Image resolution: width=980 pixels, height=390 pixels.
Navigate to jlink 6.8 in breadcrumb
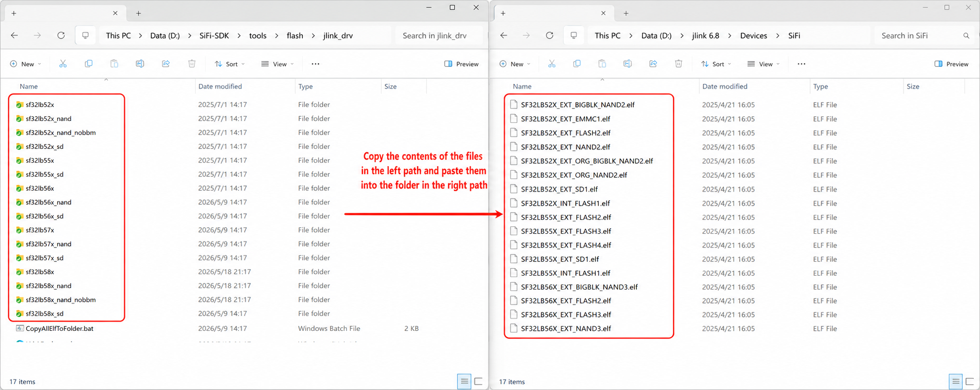coord(705,35)
